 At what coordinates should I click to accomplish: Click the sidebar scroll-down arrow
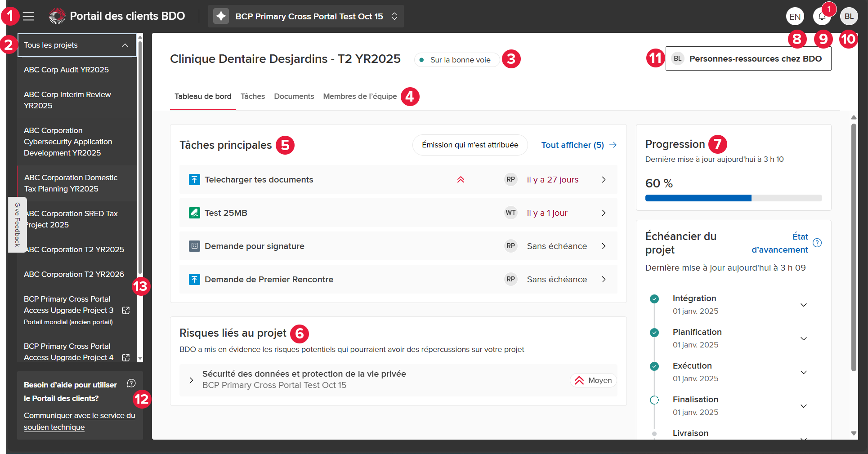pos(140,358)
